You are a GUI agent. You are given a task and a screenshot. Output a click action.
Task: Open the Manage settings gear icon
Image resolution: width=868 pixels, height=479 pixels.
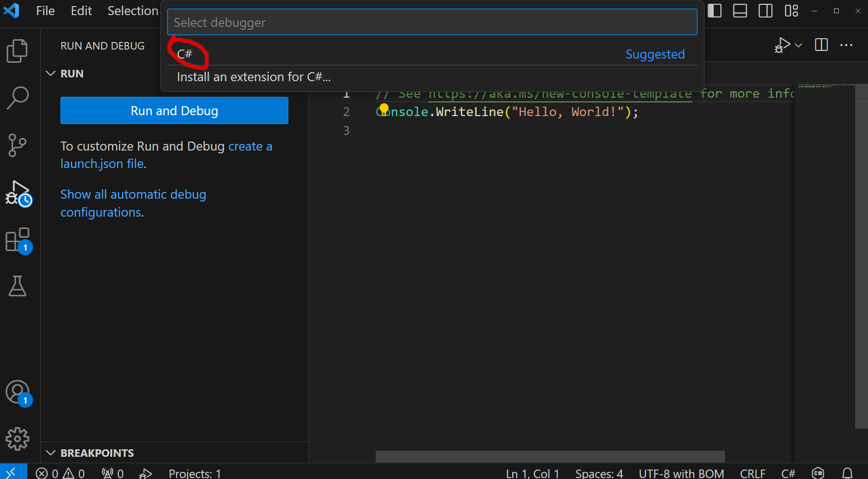(x=17, y=439)
